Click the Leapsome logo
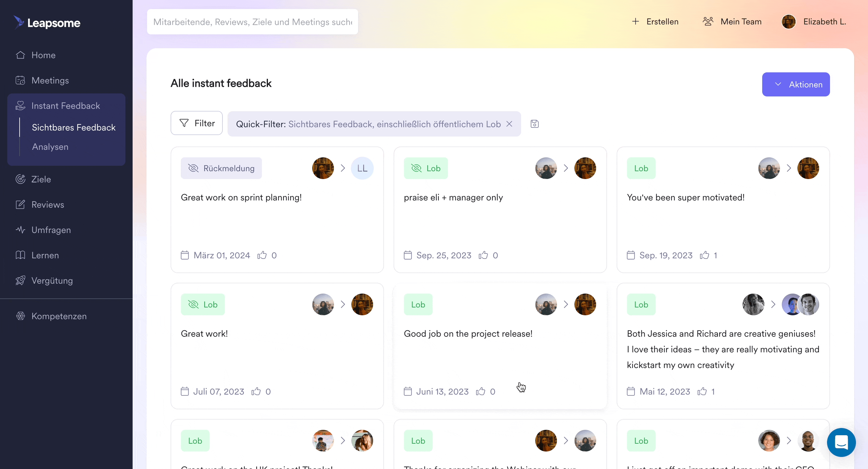 (47, 23)
